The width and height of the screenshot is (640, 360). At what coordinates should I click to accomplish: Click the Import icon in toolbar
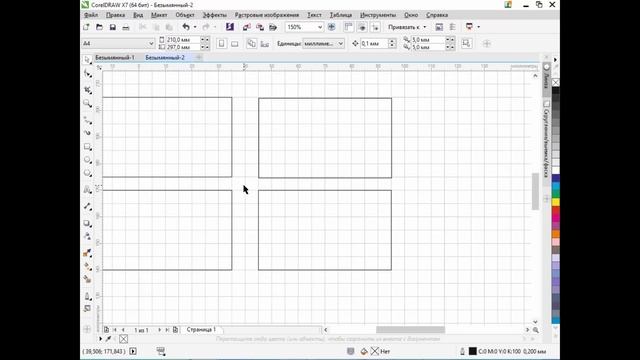click(247, 27)
